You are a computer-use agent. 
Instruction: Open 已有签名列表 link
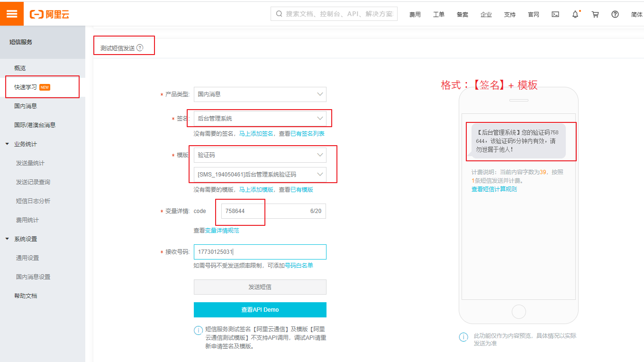click(307, 134)
